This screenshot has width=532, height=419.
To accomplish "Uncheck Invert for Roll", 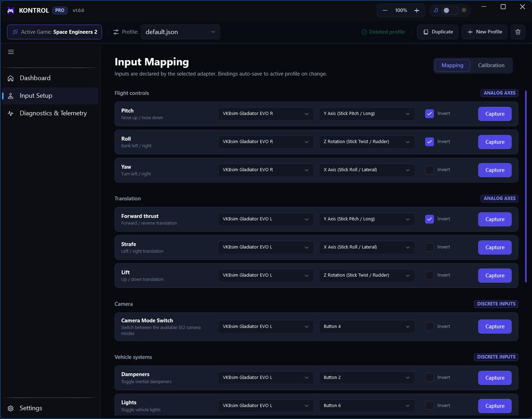I will 430,142.
